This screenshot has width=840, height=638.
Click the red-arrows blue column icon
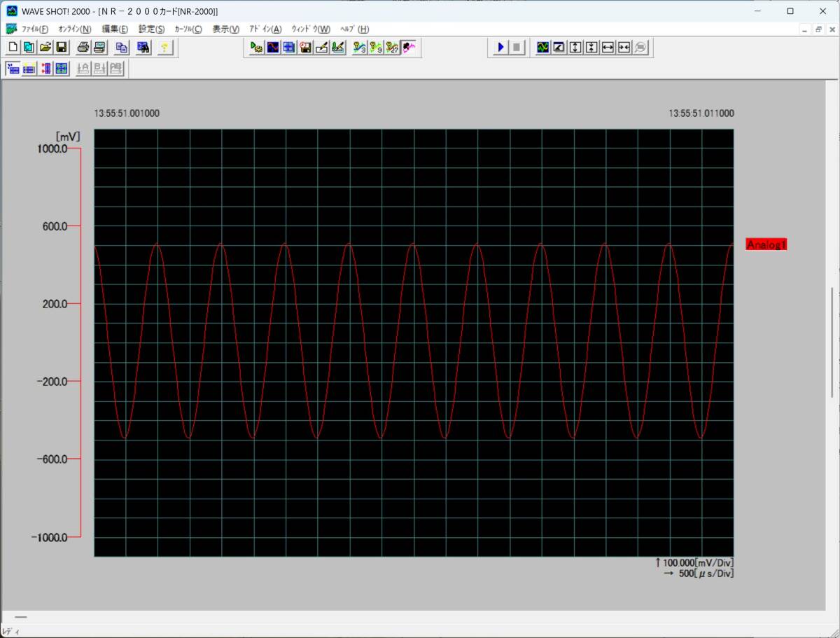click(45, 69)
